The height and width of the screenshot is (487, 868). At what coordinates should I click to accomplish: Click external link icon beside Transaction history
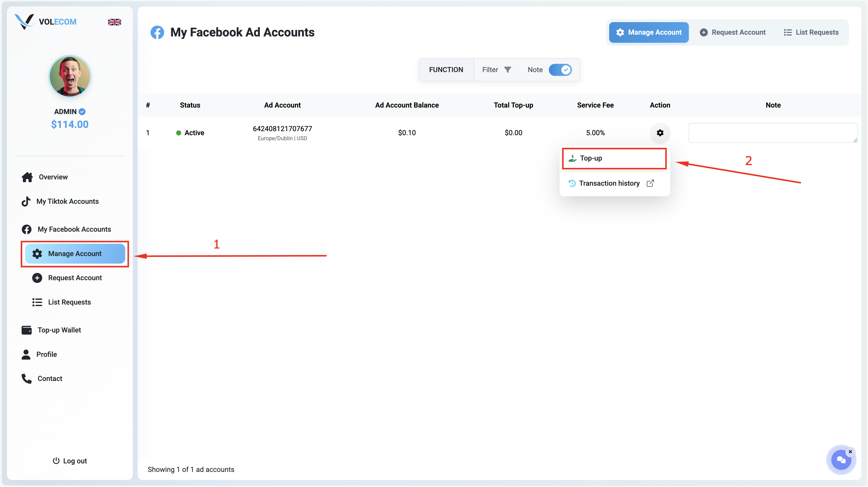(650, 183)
